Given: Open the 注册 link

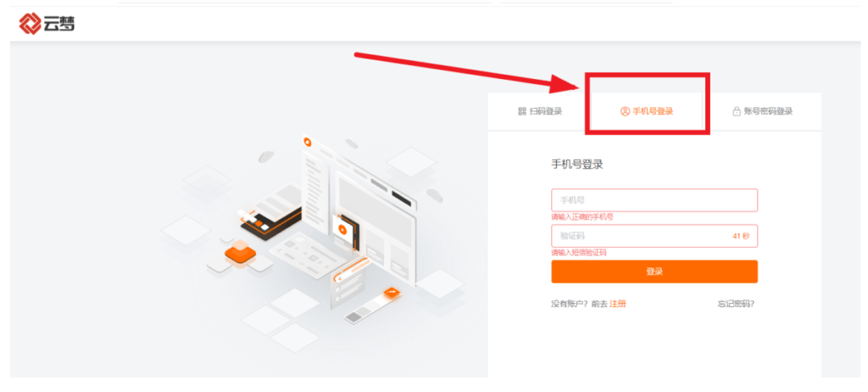Looking at the screenshot, I should pos(618,304).
